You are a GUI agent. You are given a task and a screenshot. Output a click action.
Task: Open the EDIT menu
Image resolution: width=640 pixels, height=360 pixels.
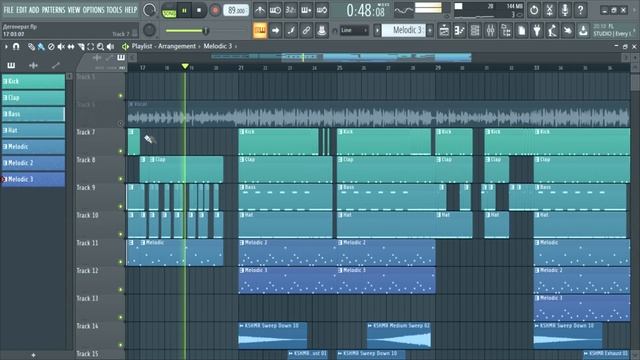point(22,10)
